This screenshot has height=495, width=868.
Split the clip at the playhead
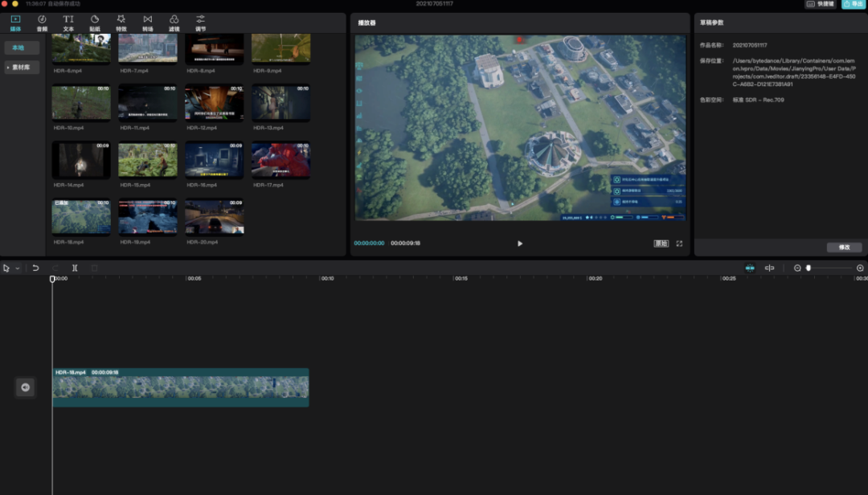75,268
